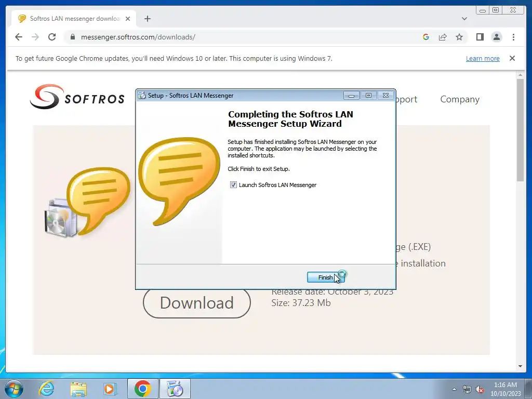532x399 pixels.
Task: Click the Softros logo on webpage
Action: [77, 97]
